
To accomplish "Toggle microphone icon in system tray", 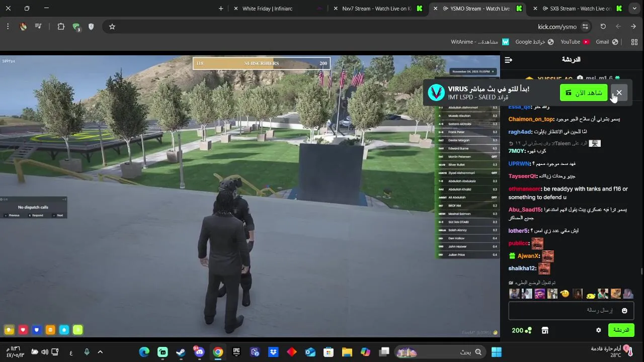I will [87, 352].
